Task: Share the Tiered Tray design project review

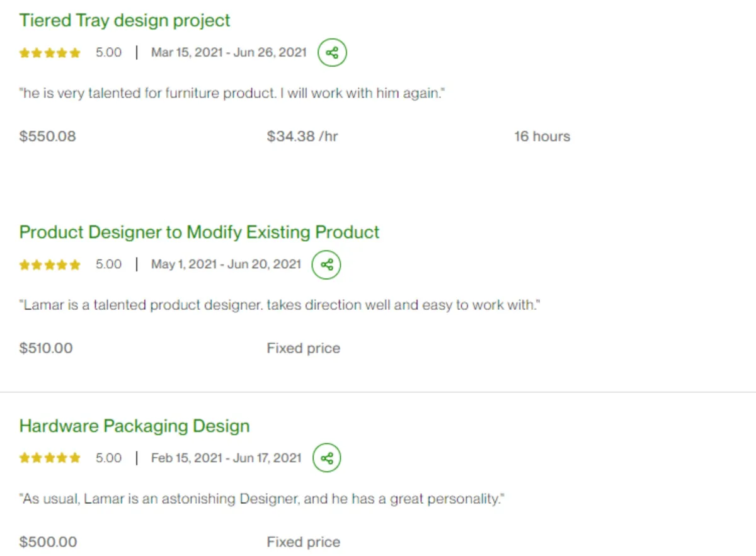Action: pyautogui.click(x=332, y=52)
